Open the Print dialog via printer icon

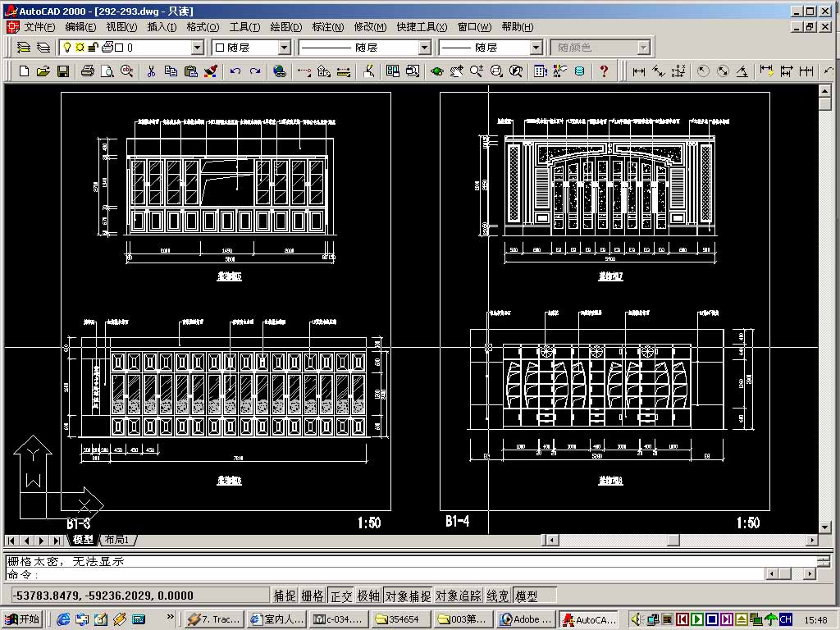88,71
